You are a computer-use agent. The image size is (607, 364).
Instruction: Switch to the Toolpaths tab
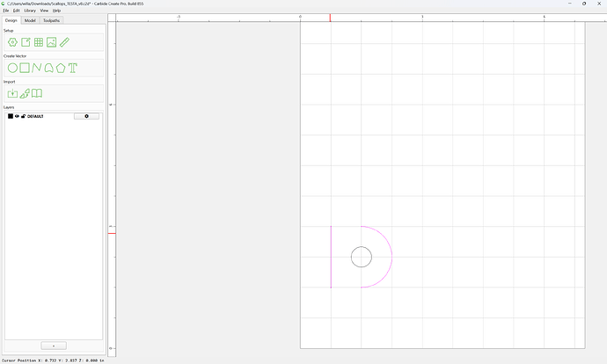(x=52, y=20)
